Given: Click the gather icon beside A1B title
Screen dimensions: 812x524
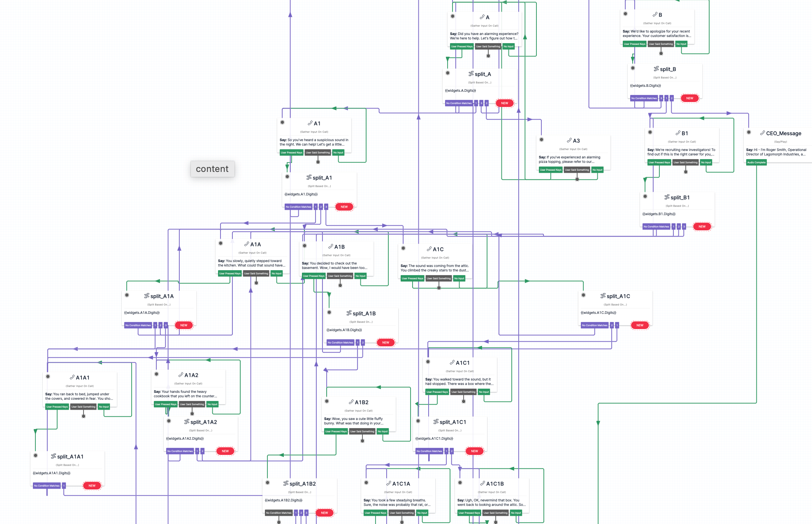Looking at the screenshot, I should (331, 246).
